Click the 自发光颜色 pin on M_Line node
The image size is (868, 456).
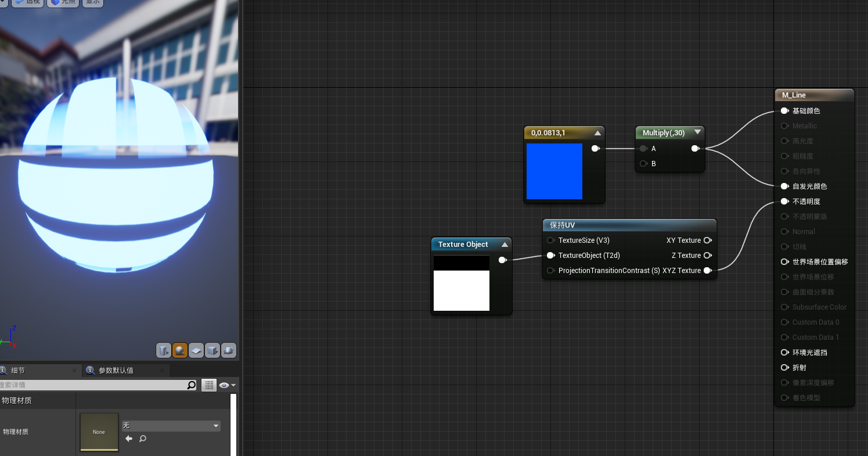785,186
